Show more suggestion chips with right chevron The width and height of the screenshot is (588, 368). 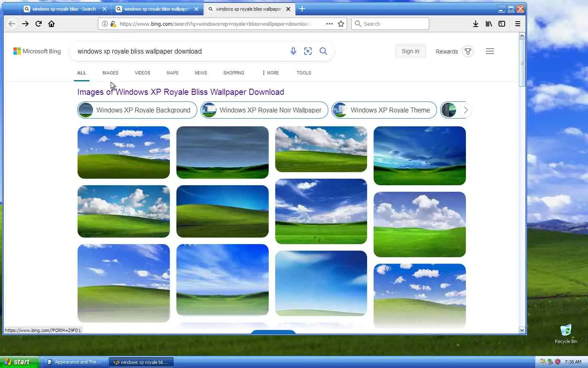pos(465,110)
